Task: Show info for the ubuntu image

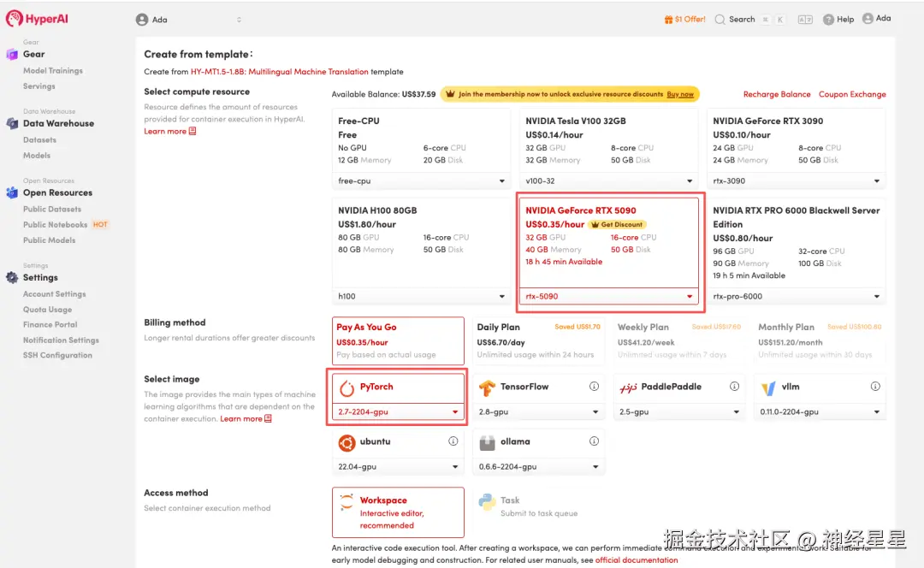Action: (x=453, y=441)
